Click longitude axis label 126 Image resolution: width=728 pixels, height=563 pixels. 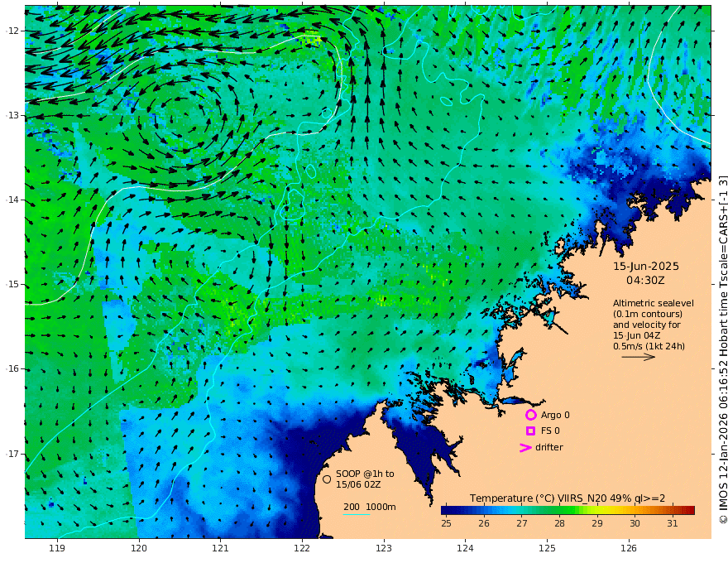[x=629, y=548]
